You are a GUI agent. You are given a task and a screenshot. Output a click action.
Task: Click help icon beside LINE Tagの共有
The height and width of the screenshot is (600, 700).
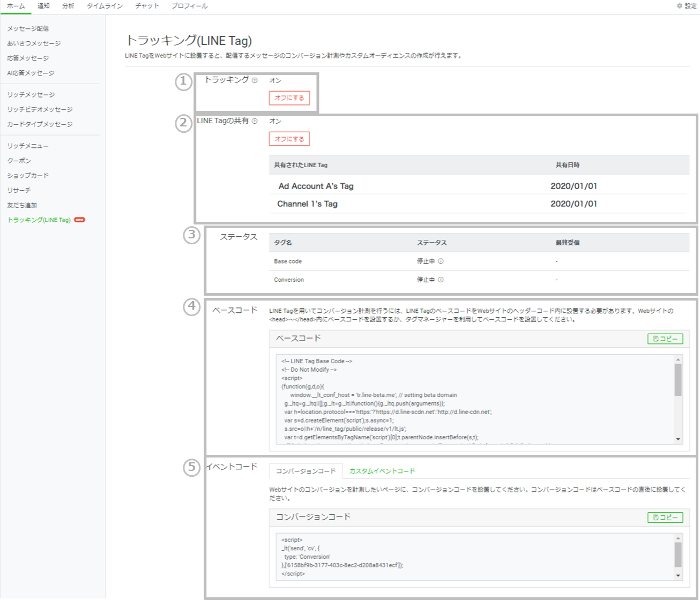(x=255, y=121)
